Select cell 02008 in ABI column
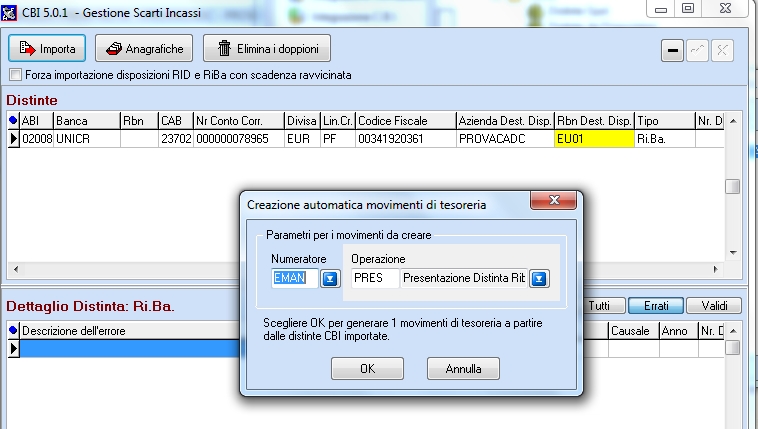The height and width of the screenshot is (429, 758). pos(36,139)
